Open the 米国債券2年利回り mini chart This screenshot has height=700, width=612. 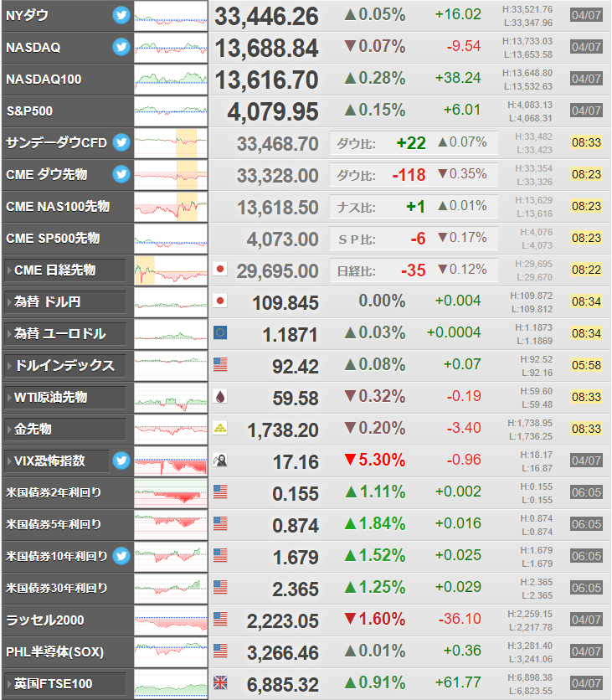click(x=171, y=493)
